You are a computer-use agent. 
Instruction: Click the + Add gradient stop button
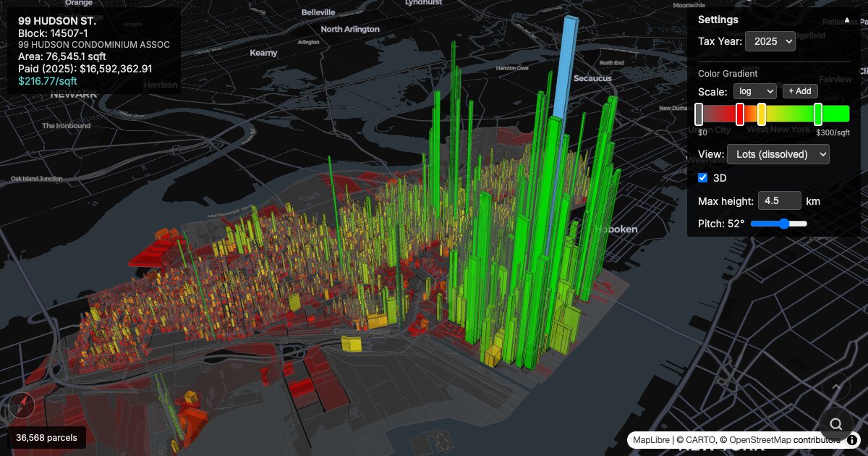[800, 91]
